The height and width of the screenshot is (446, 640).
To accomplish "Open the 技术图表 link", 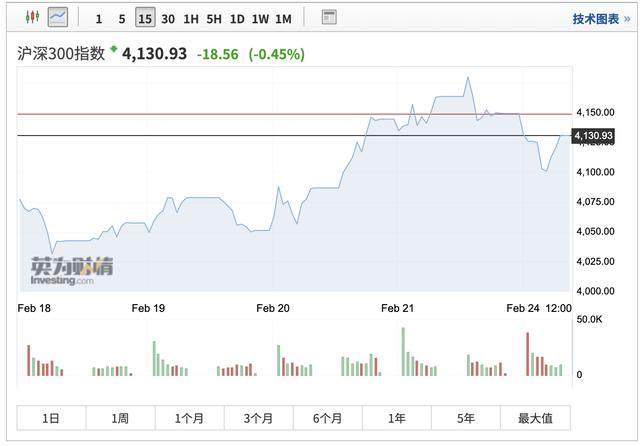I will 595,18.
